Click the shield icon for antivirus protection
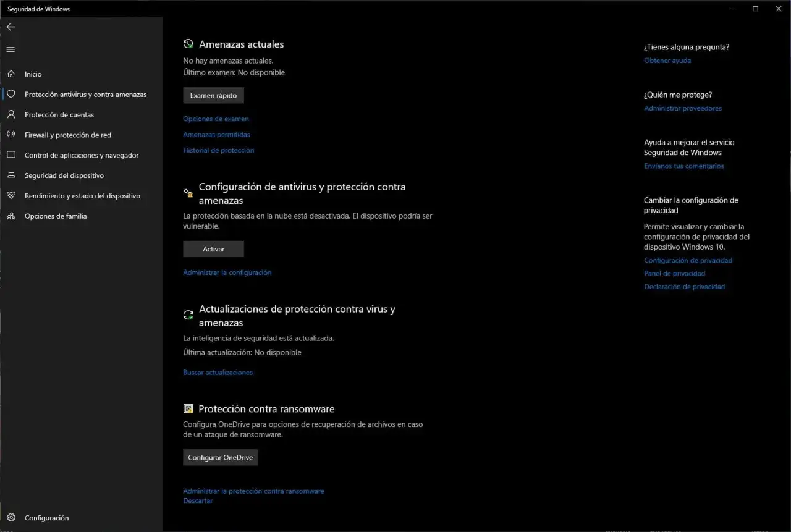Image resolution: width=791 pixels, height=532 pixels. click(x=11, y=94)
